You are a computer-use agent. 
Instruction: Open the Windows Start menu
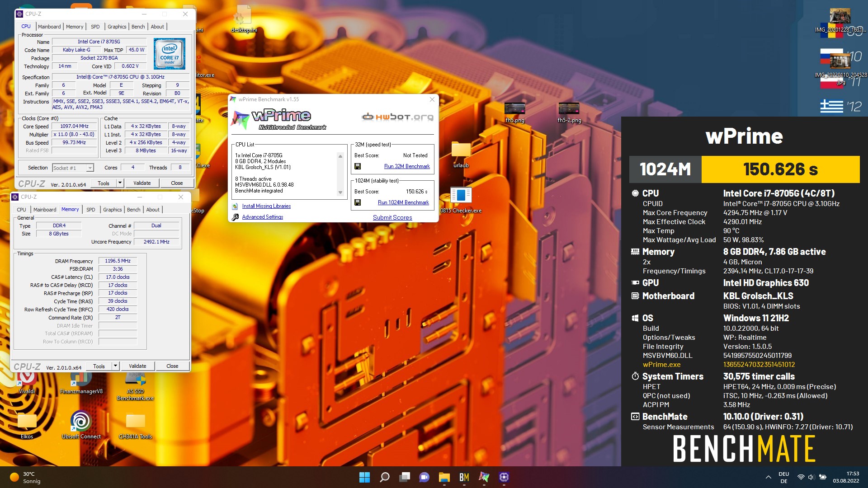tap(364, 477)
